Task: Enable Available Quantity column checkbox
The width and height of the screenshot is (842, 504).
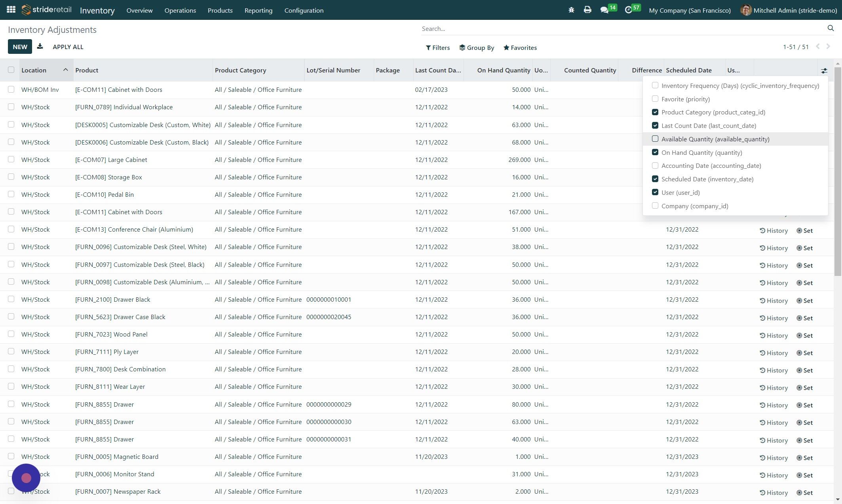Action: pyautogui.click(x=655, y=139)
